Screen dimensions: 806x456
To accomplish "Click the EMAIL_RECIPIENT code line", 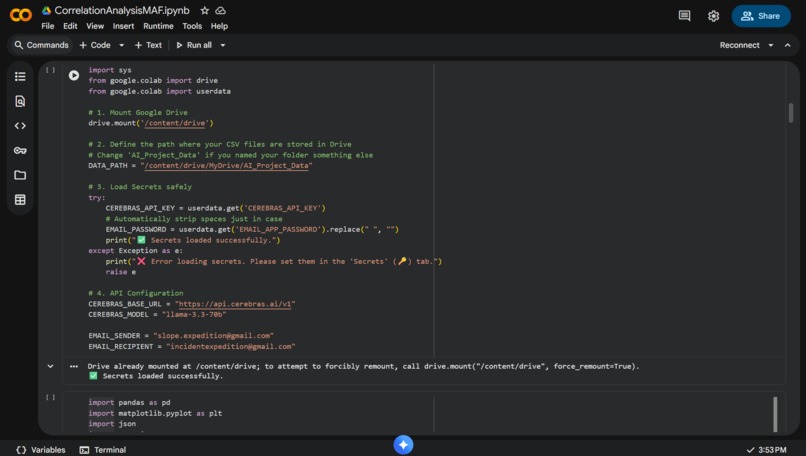I will [192, 346].
